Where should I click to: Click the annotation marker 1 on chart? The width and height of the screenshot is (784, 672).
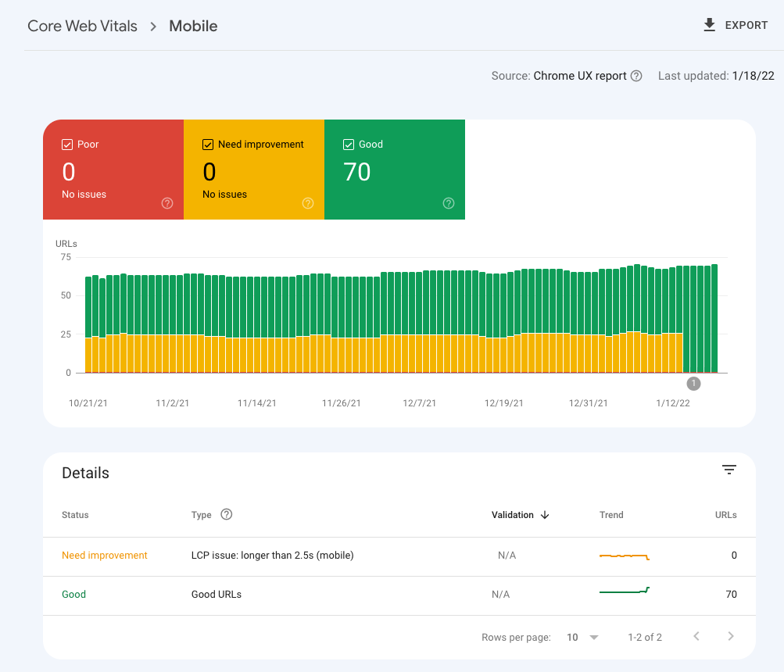click(693, 384)
